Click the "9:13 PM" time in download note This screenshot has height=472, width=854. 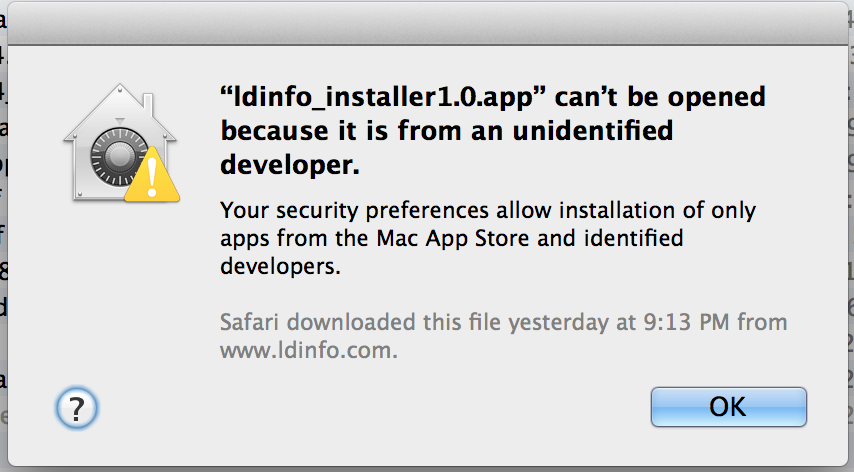click(x=686, y=322)
